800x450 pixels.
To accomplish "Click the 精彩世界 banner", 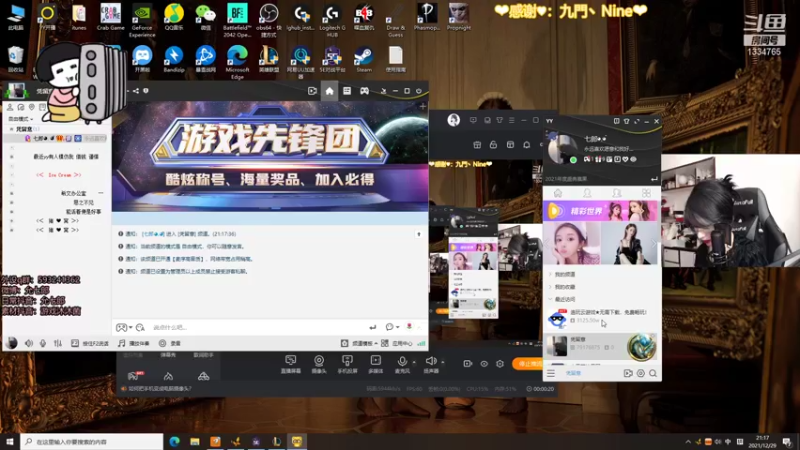I will click(602, 211).
